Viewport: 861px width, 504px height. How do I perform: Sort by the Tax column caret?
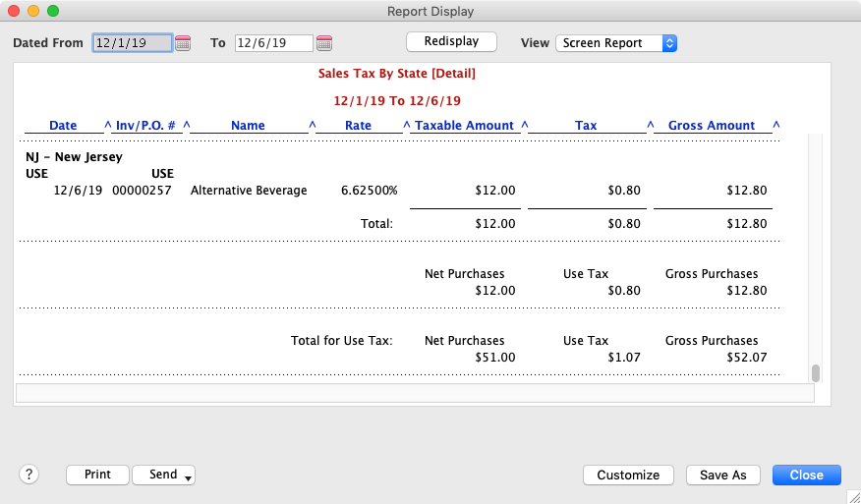651,125
